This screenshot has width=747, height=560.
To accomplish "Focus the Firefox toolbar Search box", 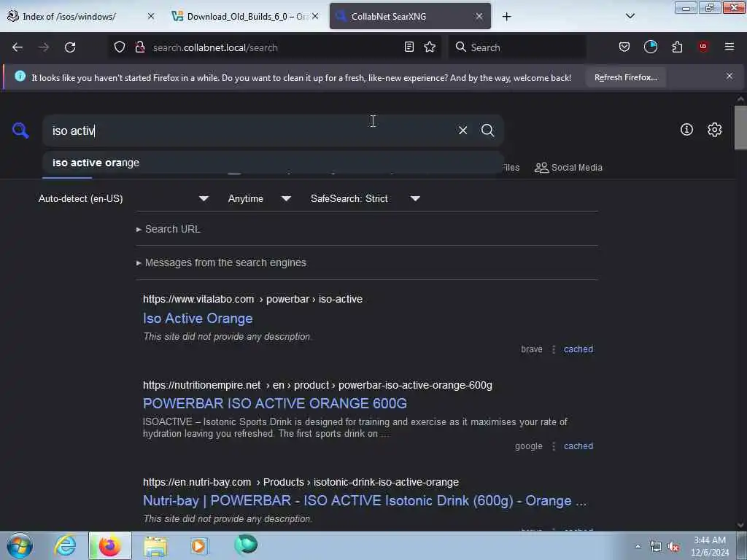I will click(517, 47).
